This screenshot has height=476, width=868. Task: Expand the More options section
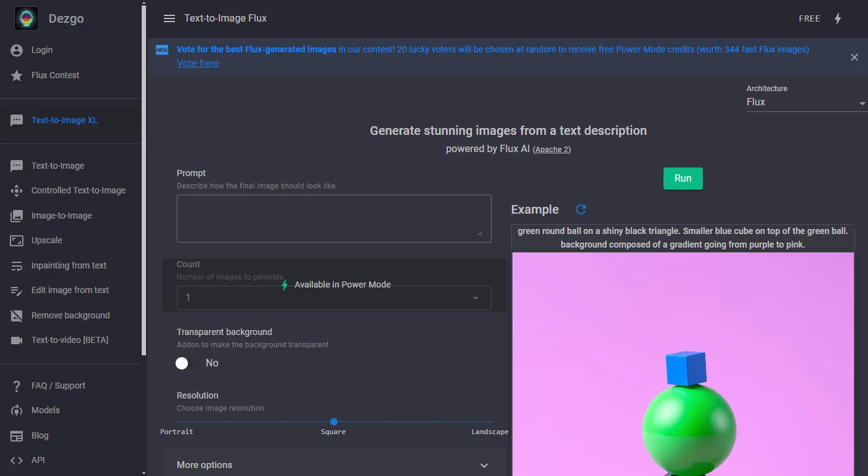[x=333, y=465]
